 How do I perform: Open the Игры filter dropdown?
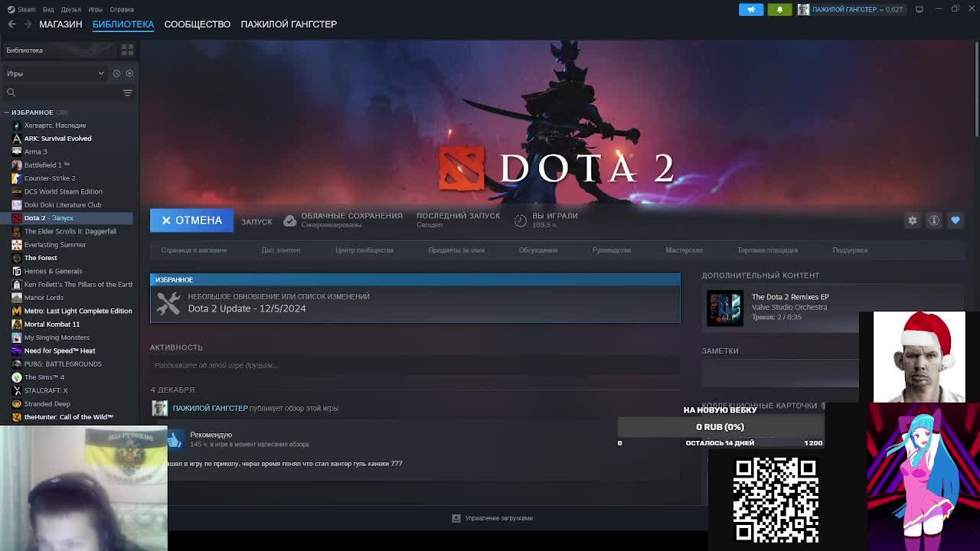pyautogui.click(x=55, y=73)
